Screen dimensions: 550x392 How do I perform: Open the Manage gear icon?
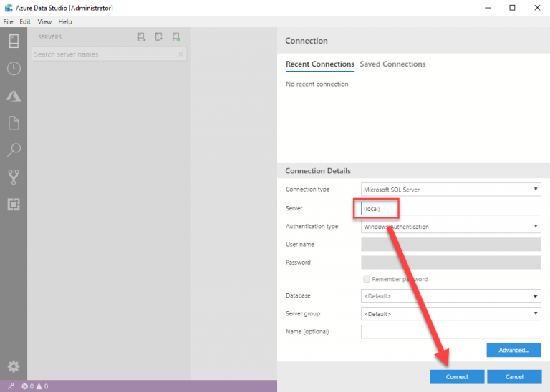[14, 366]
